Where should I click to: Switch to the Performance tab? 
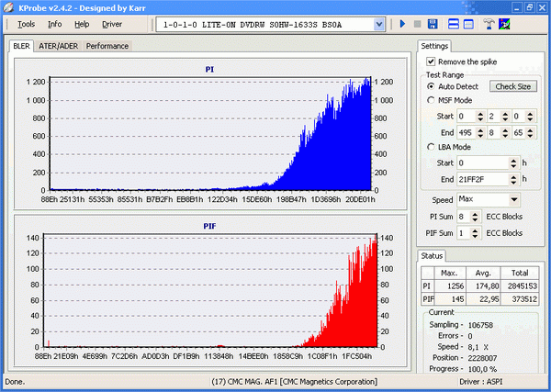tap(107, 46)
